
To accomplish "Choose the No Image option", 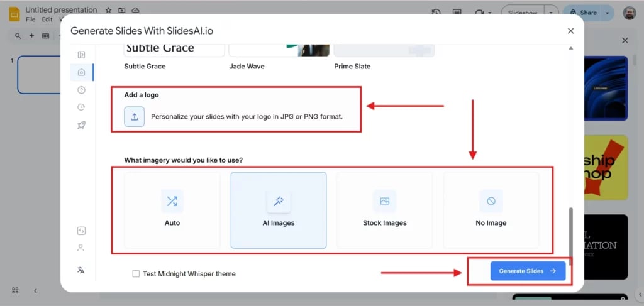I will tap(491, 210).
